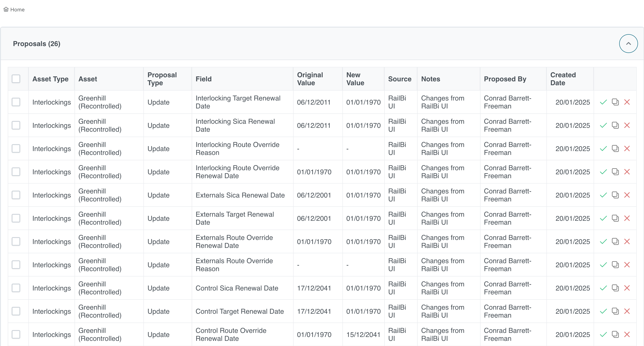Tick the checkbox for Control Sica Renewal Date

point(16,288)
